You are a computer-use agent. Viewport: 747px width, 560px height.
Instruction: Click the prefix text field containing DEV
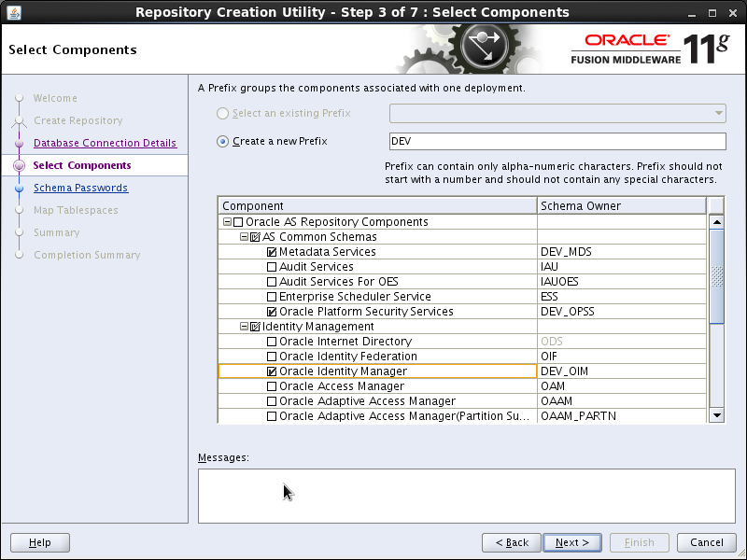pos(557,141)
